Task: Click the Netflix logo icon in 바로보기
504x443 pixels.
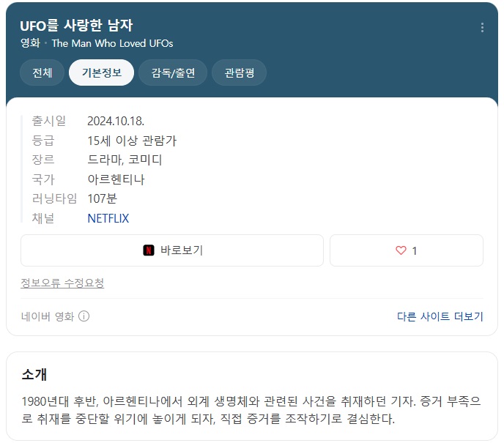Action: (x=149, y=250)
